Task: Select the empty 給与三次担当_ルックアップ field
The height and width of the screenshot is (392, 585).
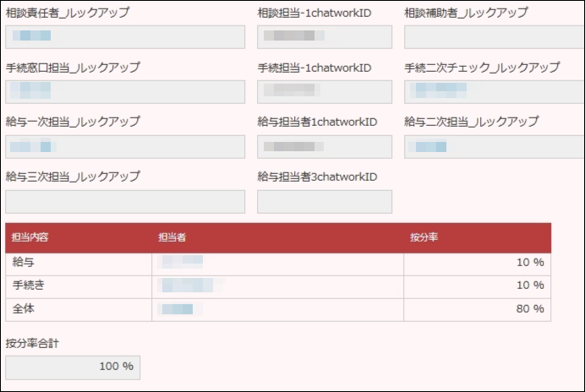Action: pos(125,202)
